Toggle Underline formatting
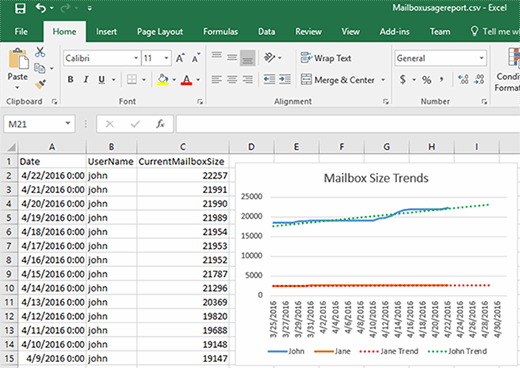 click(x=101, y=79)
